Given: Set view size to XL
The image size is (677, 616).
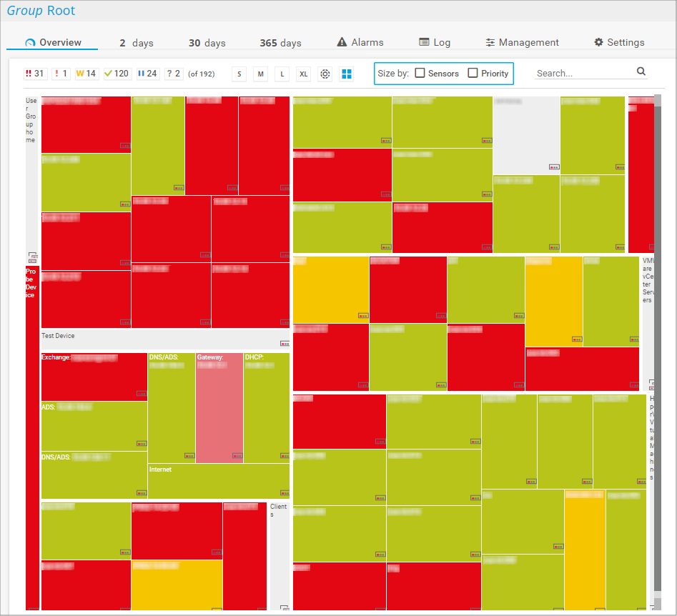Looking at the screenshot, I should click(303, 74).
